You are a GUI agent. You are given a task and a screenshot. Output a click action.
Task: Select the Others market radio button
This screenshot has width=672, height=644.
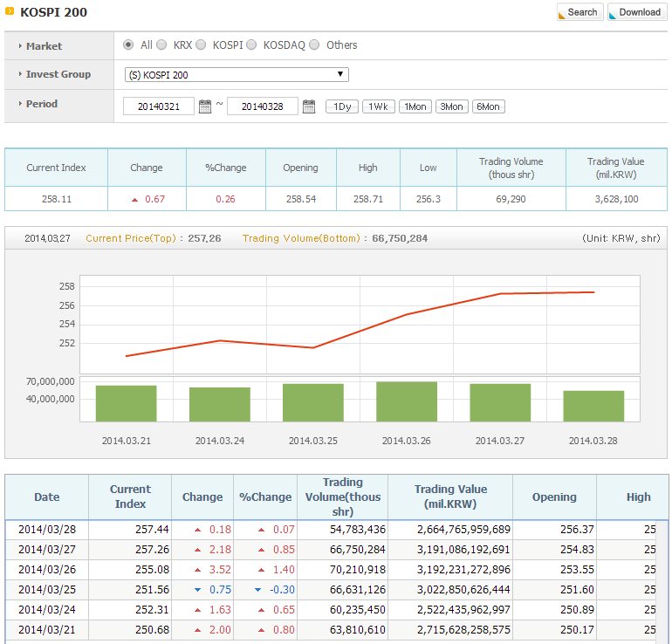314,45
